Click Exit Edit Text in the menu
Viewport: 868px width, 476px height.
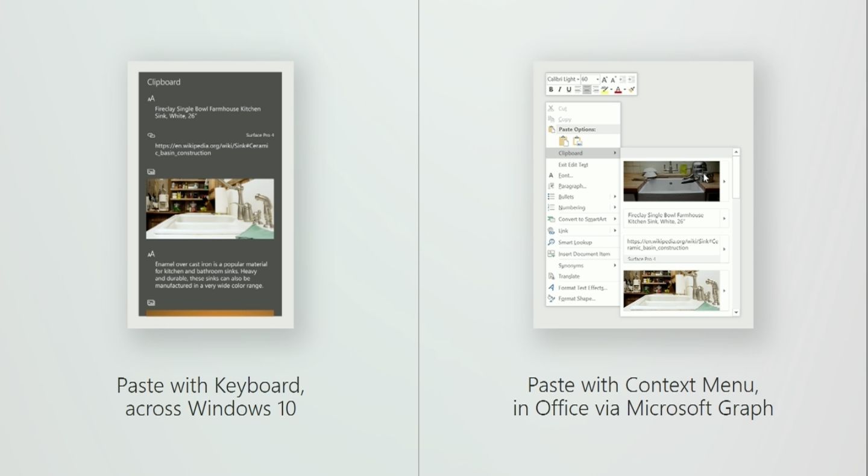pyautogui.click(x=573, y=164)
